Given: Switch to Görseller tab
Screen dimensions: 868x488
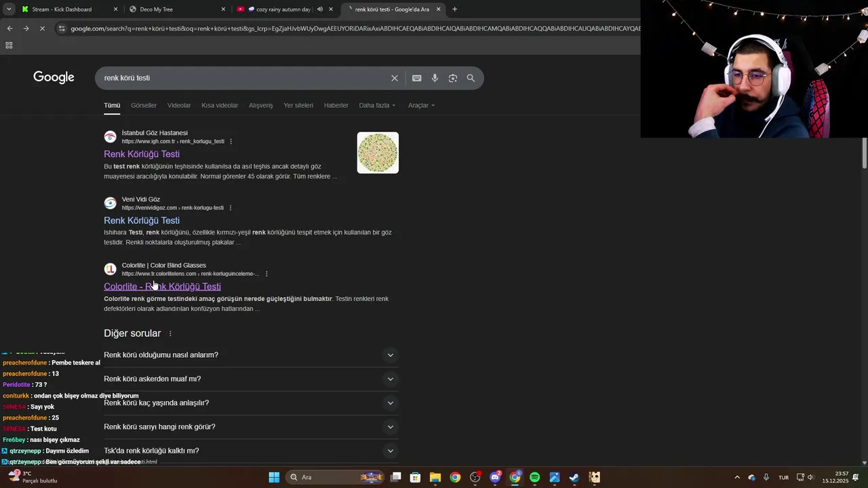Looking at the screenshot, I should [x=144, y=105].
